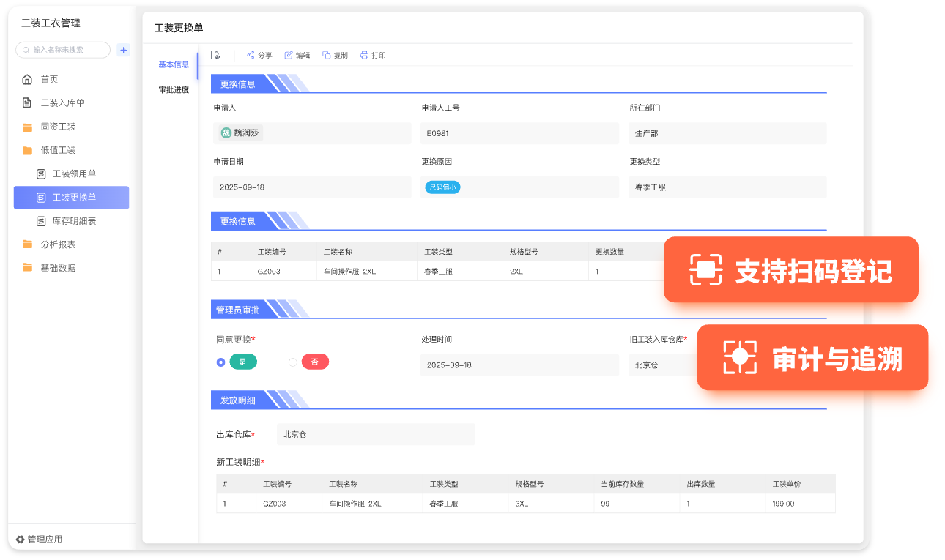Select the 是 approval radio button

pos(220,362)
